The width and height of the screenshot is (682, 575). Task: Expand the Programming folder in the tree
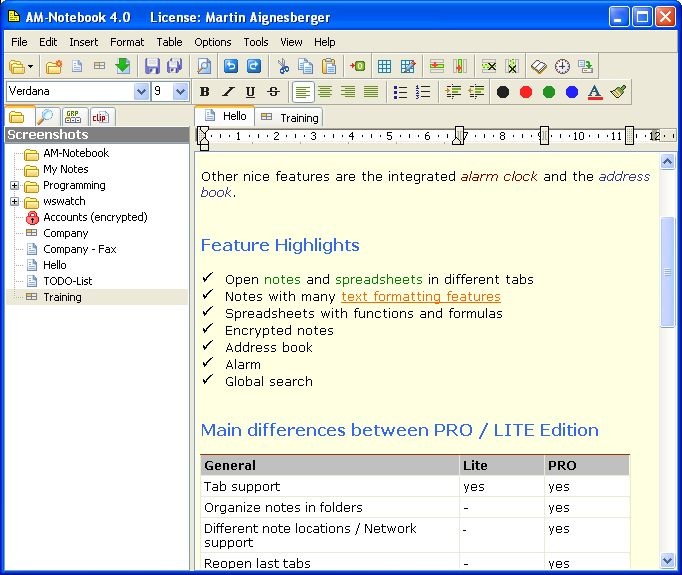(x=14, y=185)
